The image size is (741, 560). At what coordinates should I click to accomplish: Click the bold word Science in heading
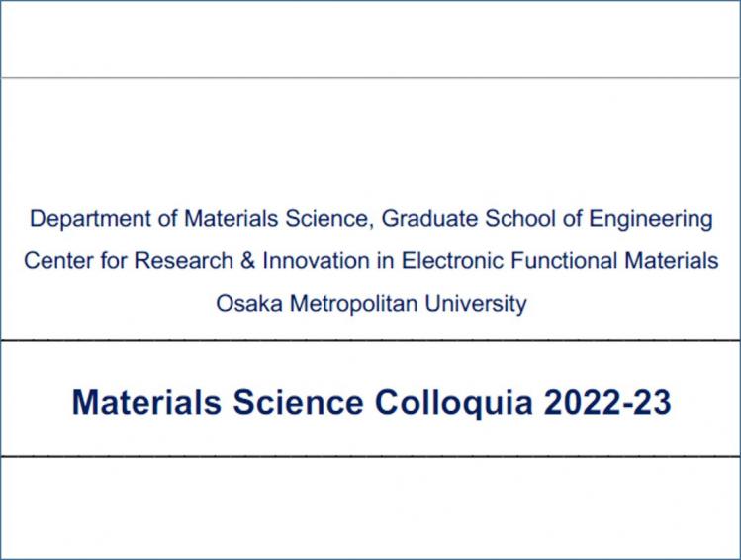298,402
